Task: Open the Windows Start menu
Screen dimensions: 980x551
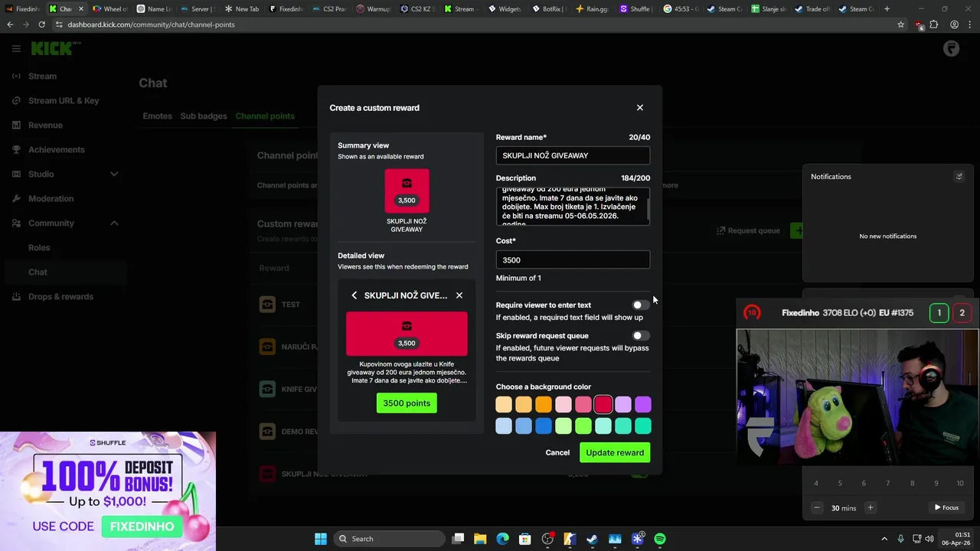Action: (x=321, y=539)
